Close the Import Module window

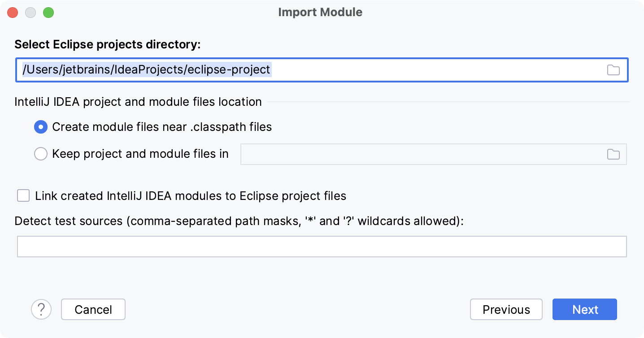click(13, 13)
